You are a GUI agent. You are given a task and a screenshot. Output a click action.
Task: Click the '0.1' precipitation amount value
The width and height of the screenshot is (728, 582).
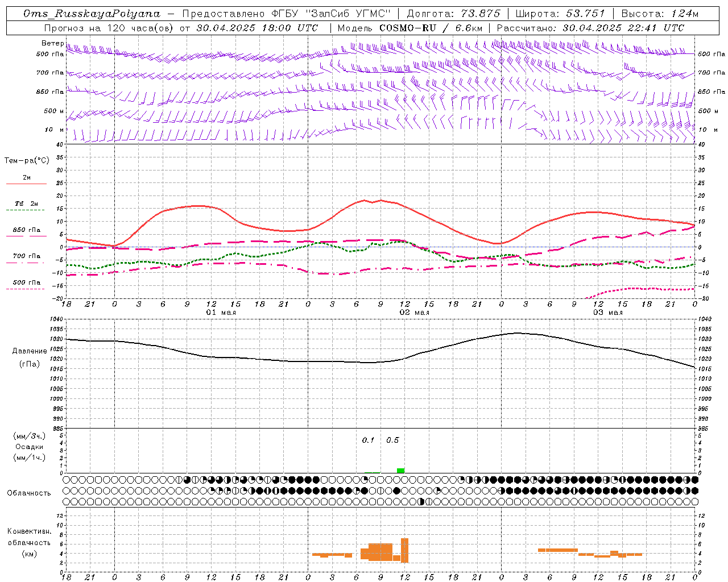pyautogui.click(x=368, y=440)
